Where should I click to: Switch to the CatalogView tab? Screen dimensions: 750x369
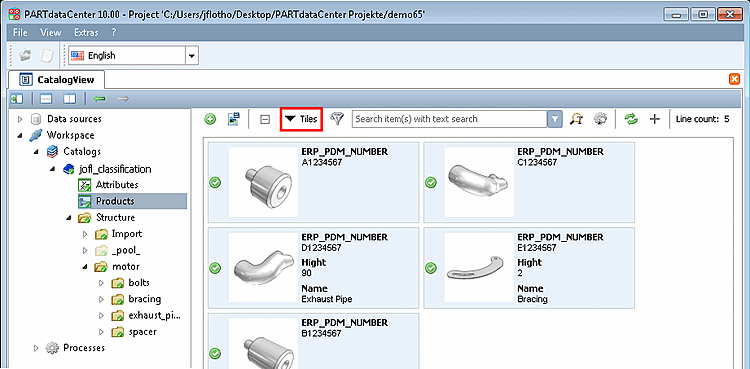57,79
